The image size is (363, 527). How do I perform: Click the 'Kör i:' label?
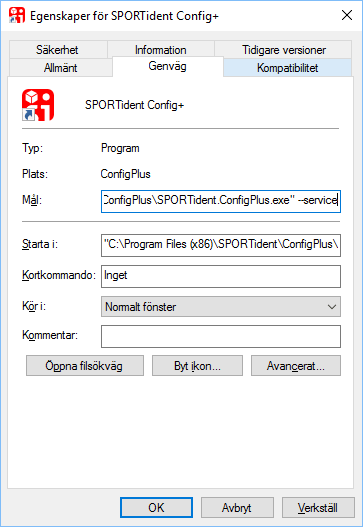[34, 306]
